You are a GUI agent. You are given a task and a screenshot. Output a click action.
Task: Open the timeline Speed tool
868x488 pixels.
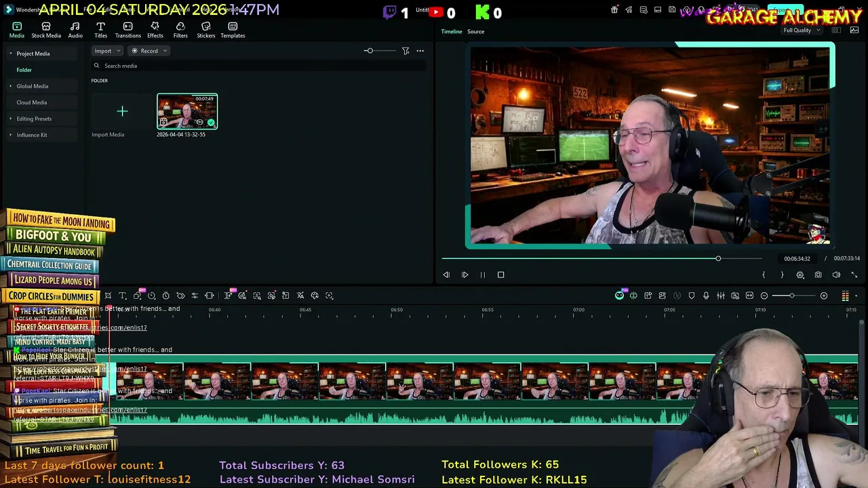pos(152,296)
